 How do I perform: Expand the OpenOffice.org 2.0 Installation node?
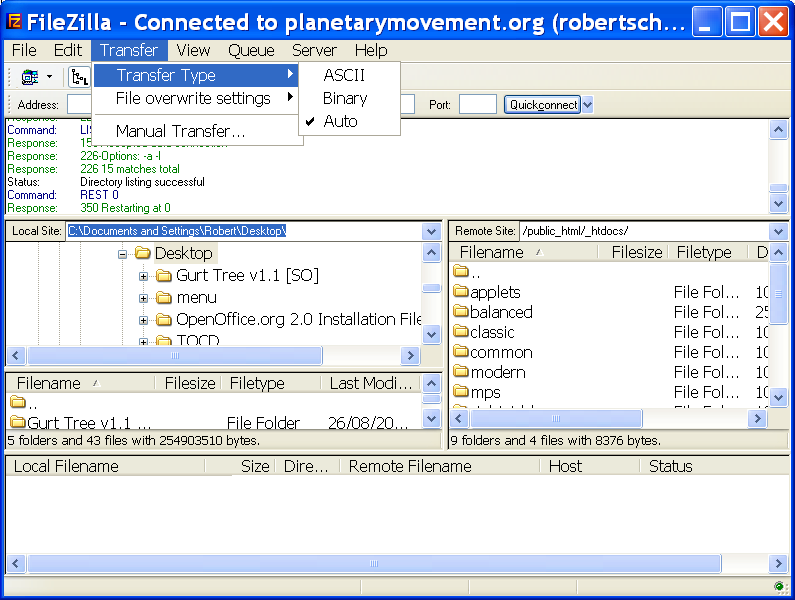pyautogui.click(x=143, y=321)
